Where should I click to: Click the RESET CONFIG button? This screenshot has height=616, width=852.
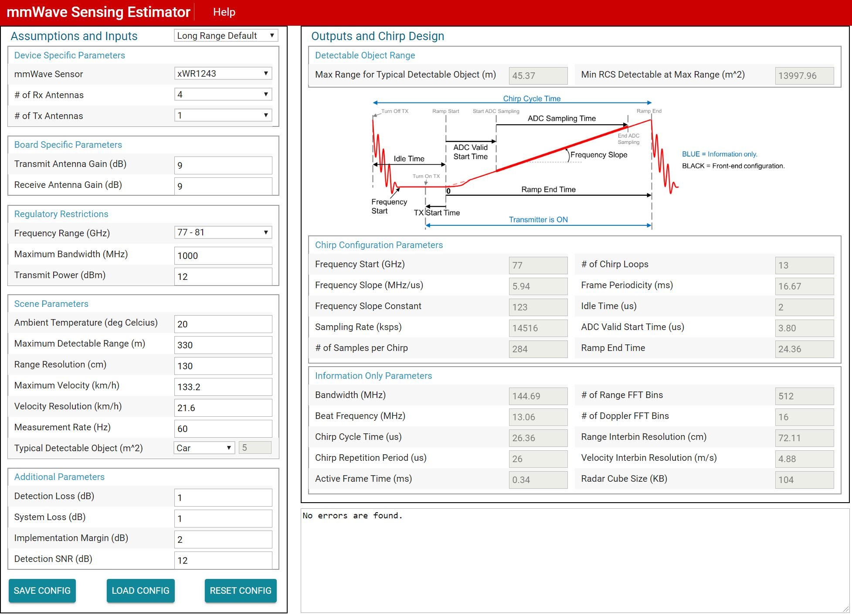pos(241,591)
